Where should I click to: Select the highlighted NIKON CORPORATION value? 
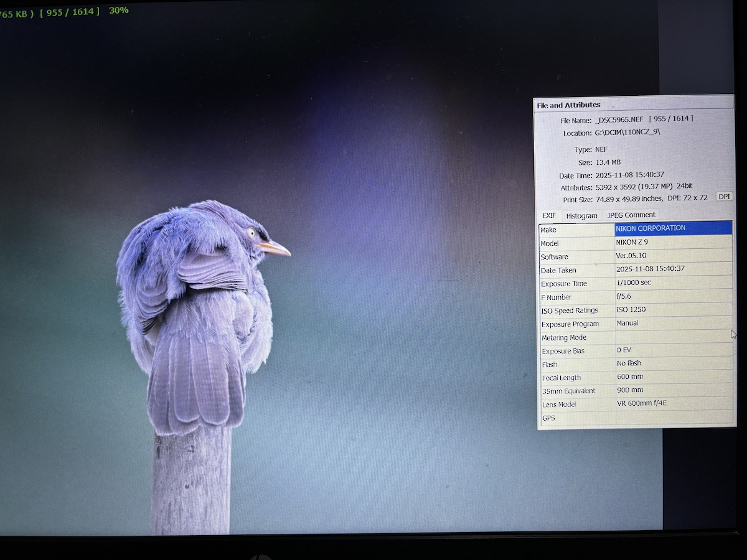[x=672, y=228]
